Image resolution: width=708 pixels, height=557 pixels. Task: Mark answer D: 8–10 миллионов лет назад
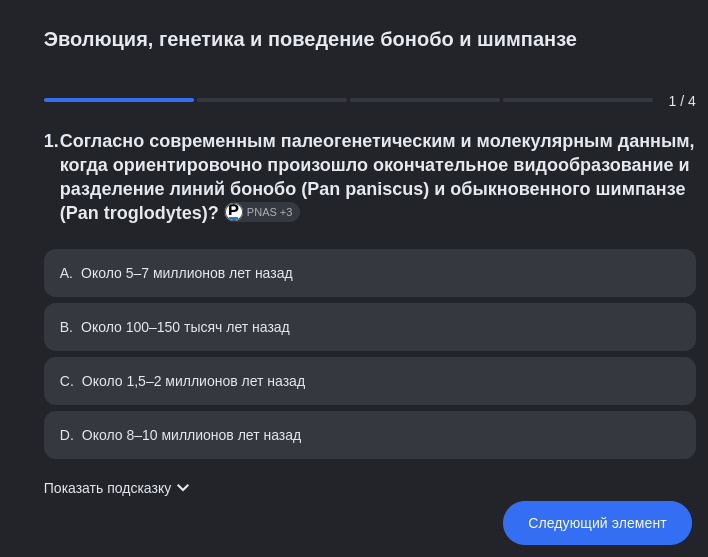click(x=369, y=435)
